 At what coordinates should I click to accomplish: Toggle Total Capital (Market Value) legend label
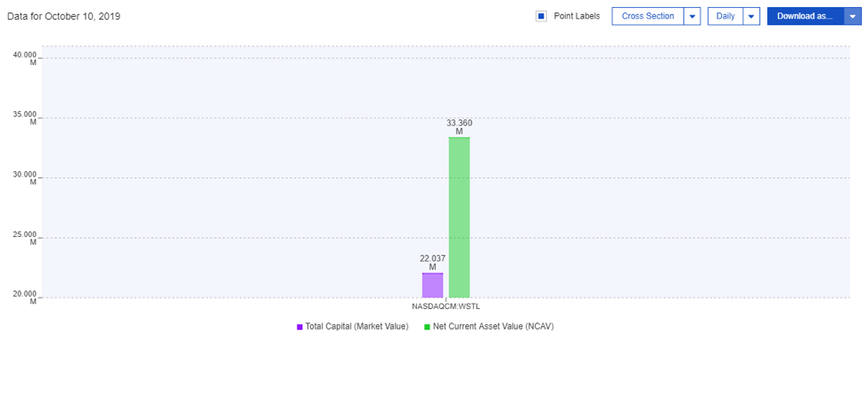click(x=356, y=327)
